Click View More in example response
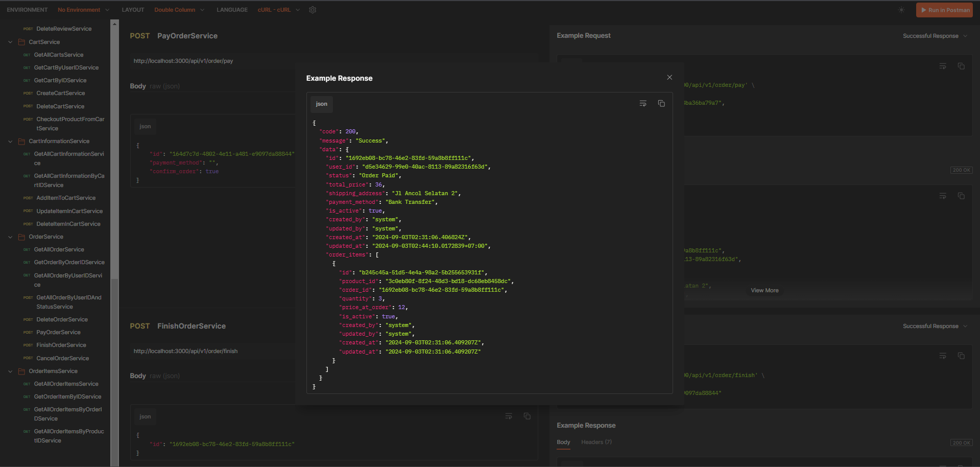 tap(764, 290)
